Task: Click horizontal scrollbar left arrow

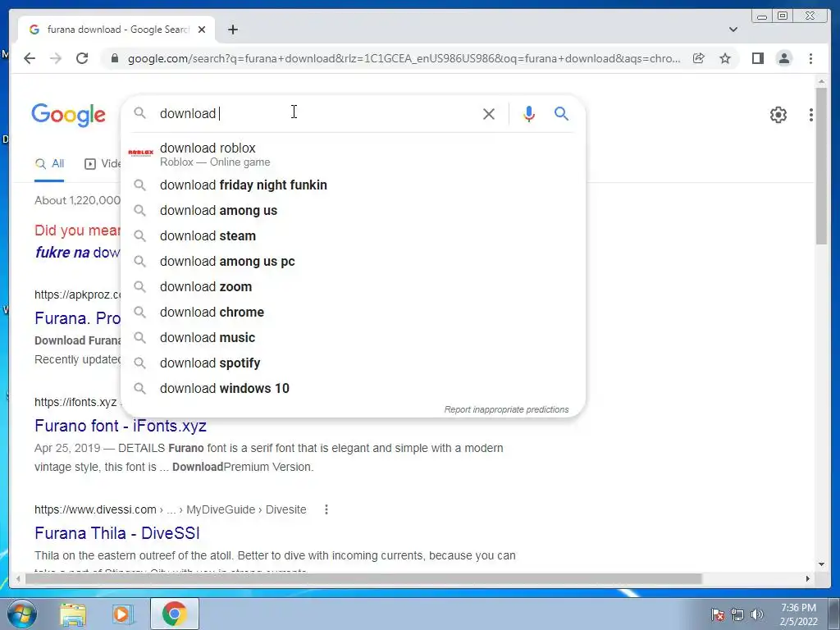Action: click(x=18, y=578)
